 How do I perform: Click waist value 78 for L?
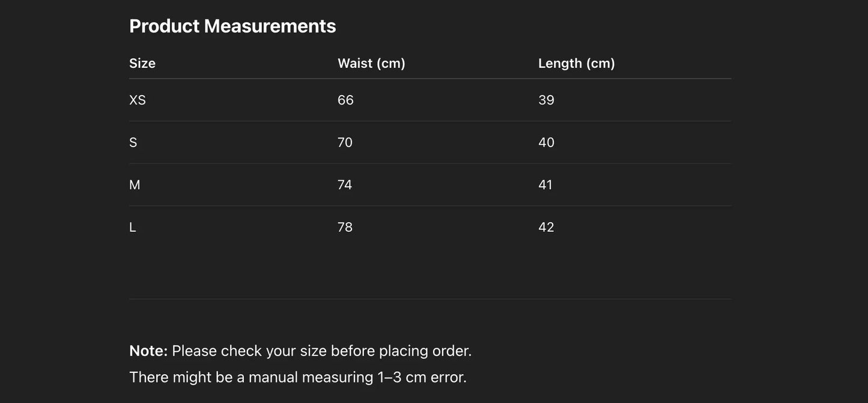click(x=345, y=227)
